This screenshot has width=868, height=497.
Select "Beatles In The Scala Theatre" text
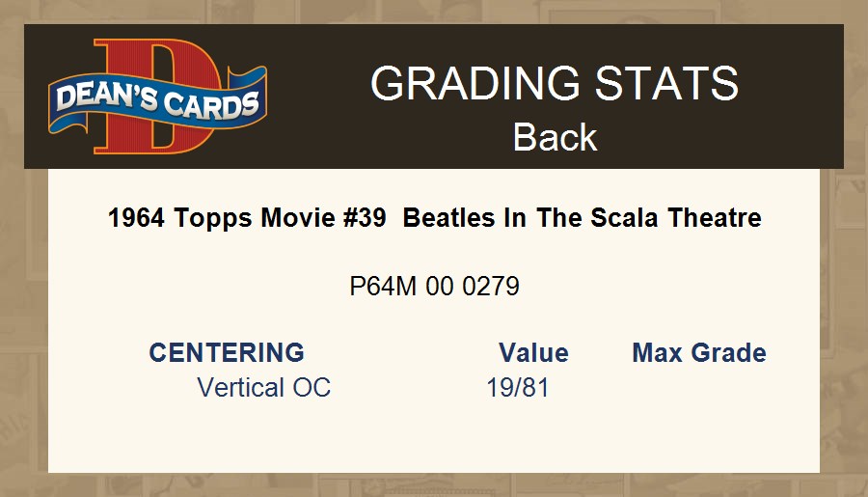pos(582,218)
